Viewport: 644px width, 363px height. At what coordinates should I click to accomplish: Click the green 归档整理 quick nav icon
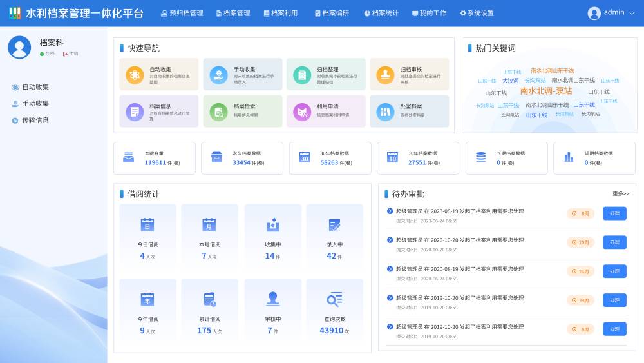302,75
